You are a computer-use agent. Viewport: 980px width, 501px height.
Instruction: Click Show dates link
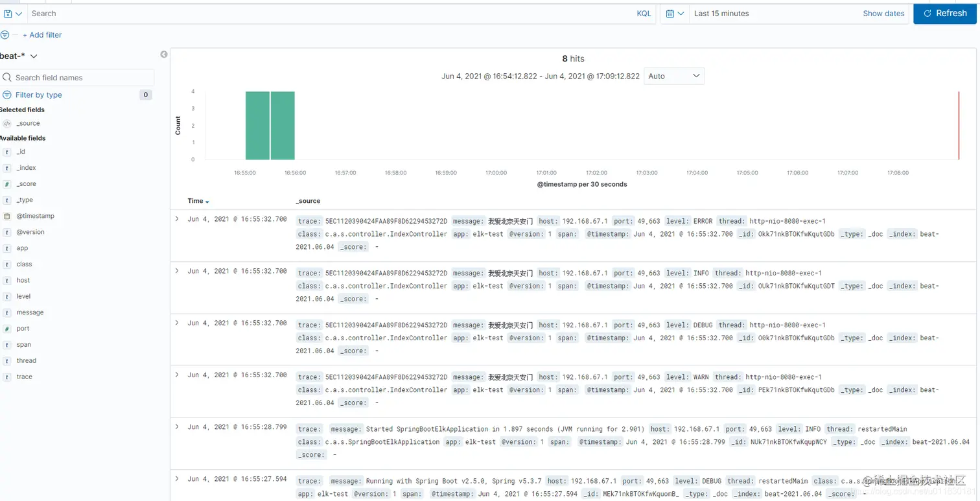pos(883,14)
